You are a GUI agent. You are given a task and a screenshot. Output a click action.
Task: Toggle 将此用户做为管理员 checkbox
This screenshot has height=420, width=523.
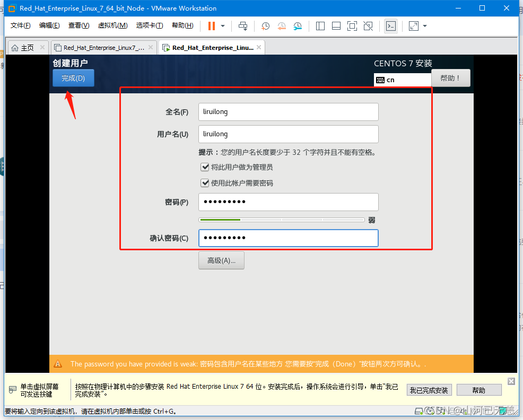205,167
